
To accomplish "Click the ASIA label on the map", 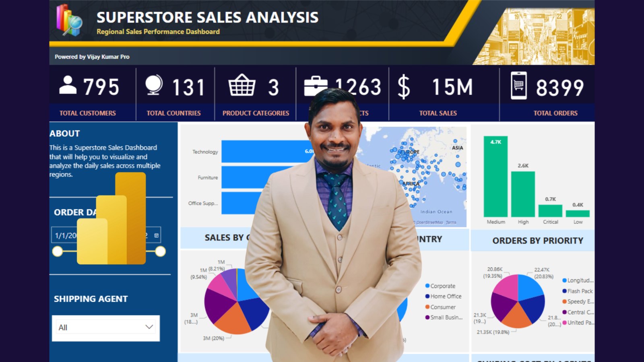I will click(457, 148).
